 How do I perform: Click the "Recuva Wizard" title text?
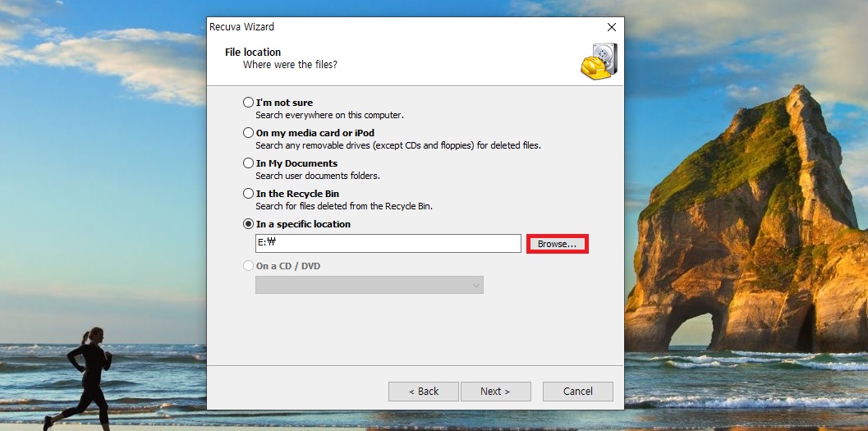pos(241,26)
